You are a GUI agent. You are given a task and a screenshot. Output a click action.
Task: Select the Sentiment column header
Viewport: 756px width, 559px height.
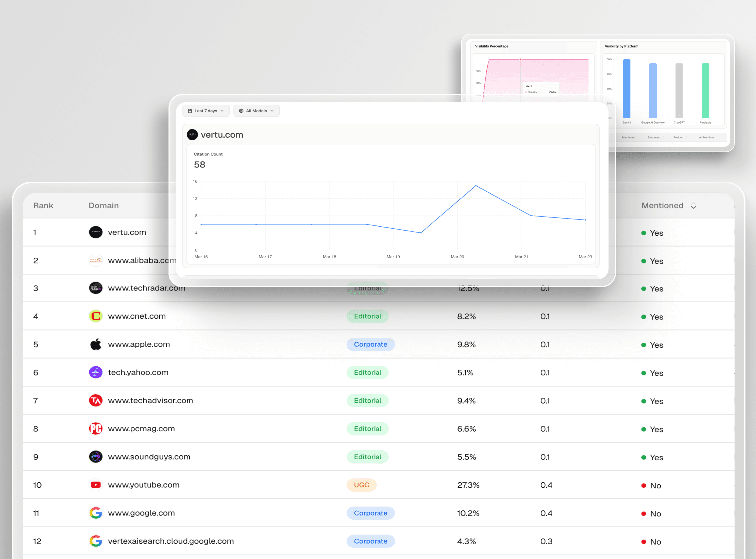point(654,137)
